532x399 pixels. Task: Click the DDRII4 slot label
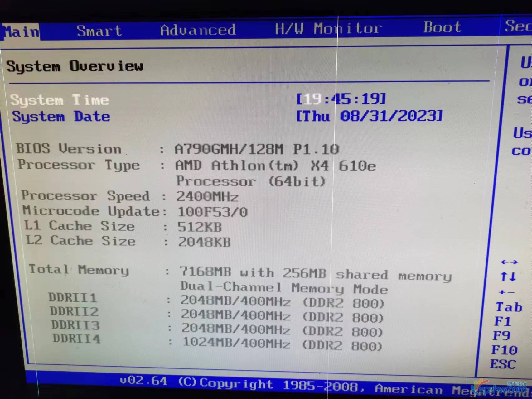tap(77, 339)
